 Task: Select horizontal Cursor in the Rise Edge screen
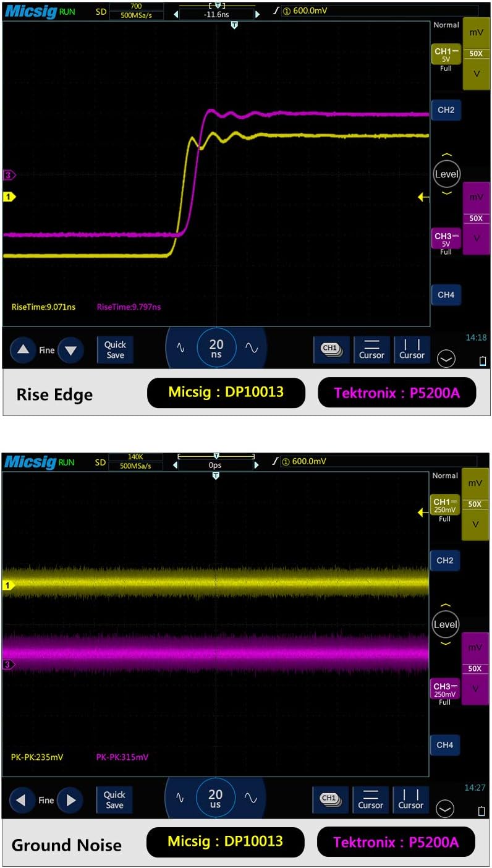tap(371, 349)
